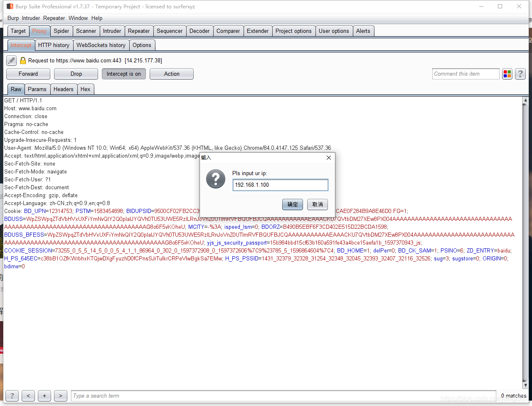Screen dimensions: 532x406
Task: Open the Burp menu
Action: point(13,18)
